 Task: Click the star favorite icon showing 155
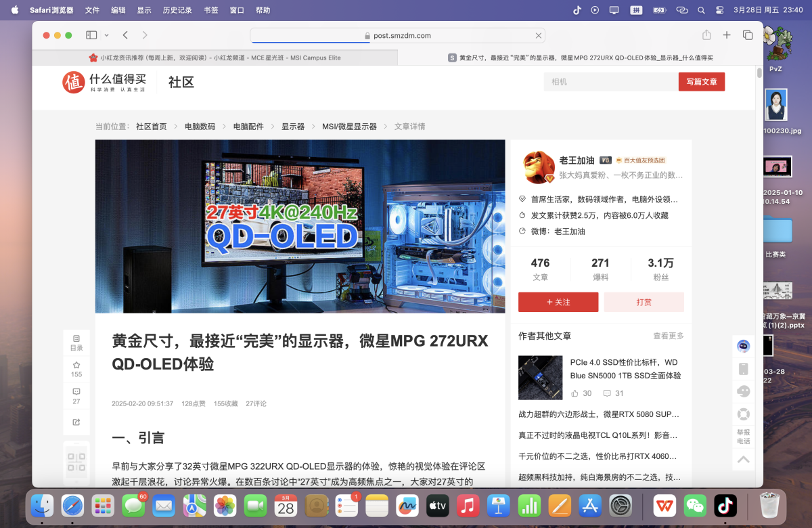click(x=76, y=369)
